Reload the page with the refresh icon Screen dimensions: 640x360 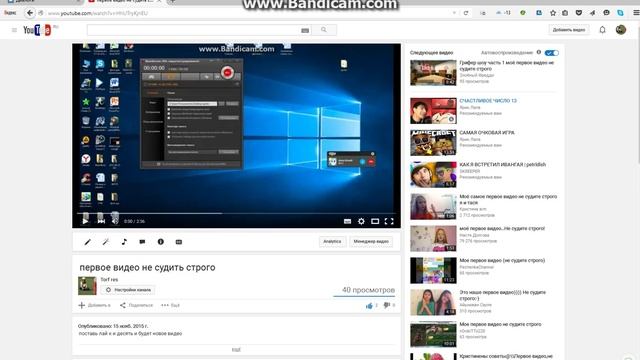(x=466, y=13)
